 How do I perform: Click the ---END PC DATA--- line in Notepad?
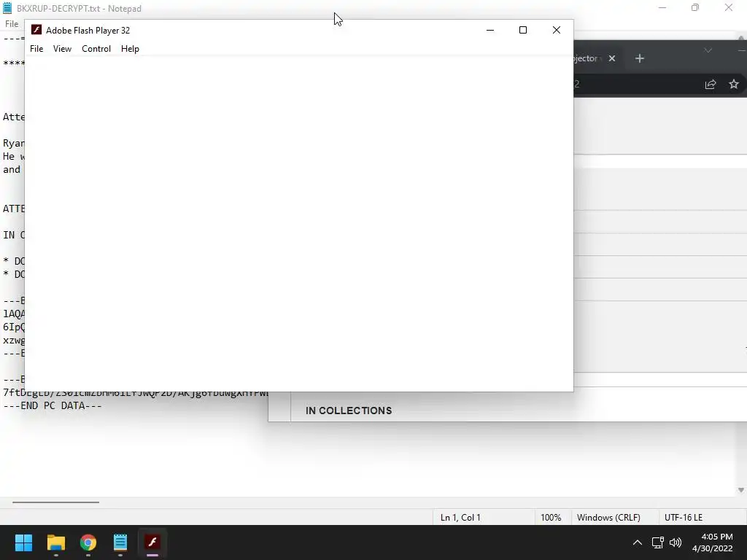click(53, 405)
